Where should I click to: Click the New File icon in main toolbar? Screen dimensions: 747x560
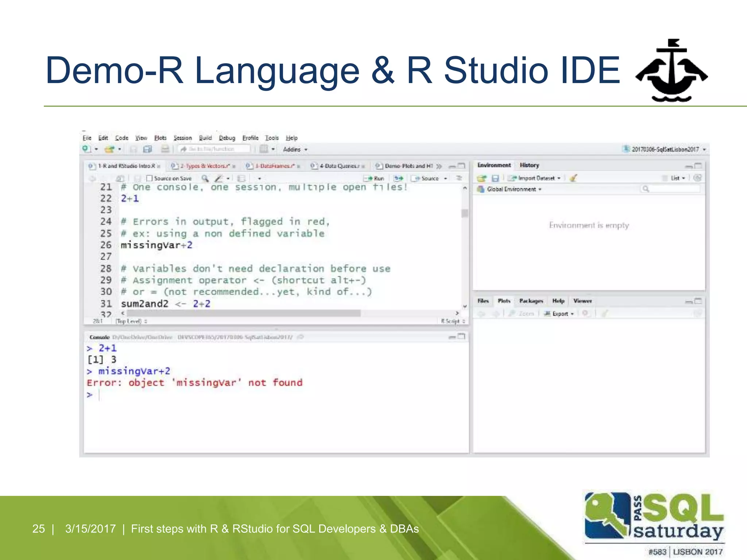(x=86, y=149)
